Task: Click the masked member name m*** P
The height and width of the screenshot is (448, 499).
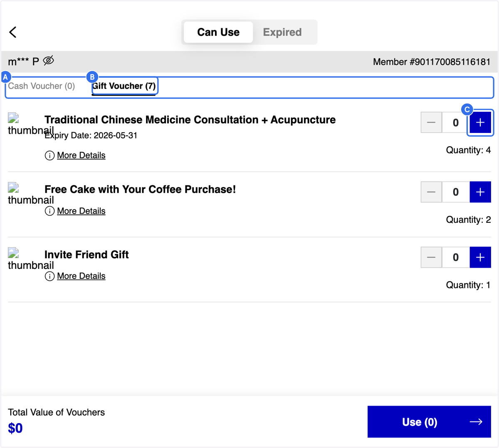Action: tap(23, 62)
